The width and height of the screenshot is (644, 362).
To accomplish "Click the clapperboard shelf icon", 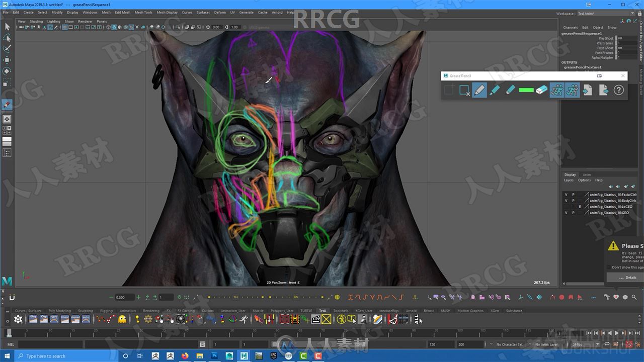I will [316, 319].
